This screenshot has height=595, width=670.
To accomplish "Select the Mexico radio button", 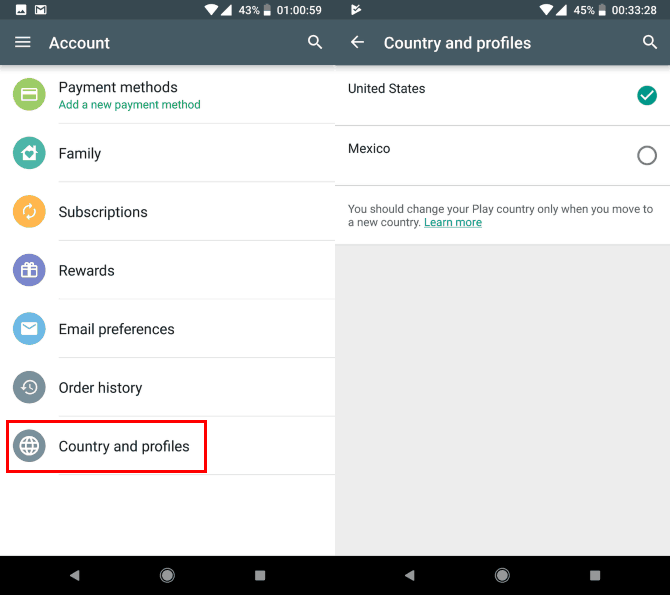I will click(647, 156).
